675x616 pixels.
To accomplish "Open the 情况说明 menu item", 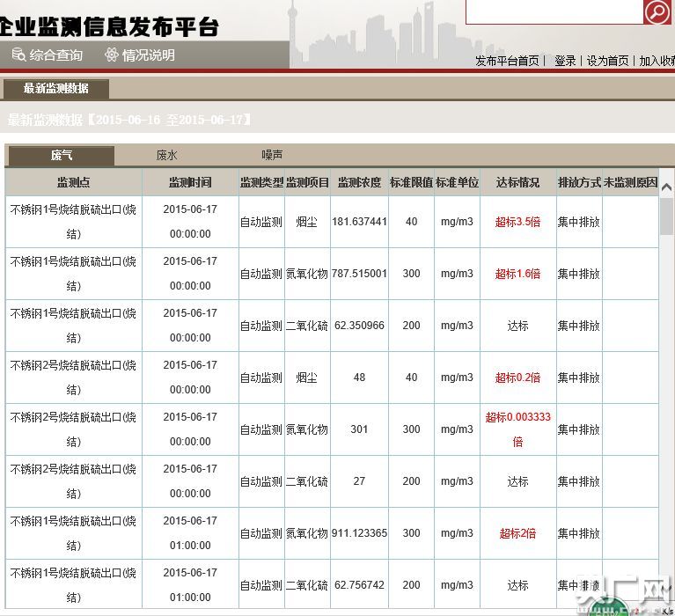I will pos(148,55).
